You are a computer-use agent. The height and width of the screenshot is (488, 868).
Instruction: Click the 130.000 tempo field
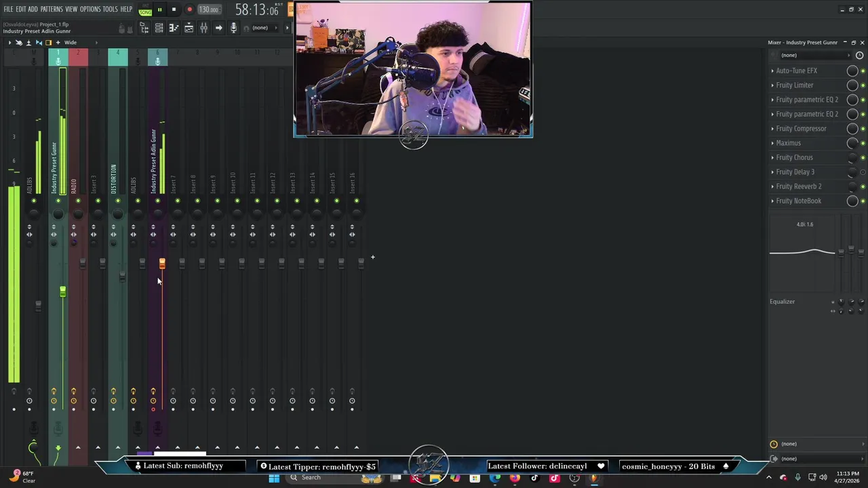(x=209, y=9)
